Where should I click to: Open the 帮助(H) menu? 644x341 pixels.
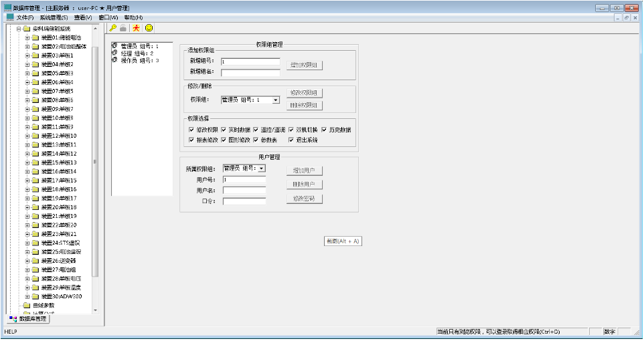[133, 17]
